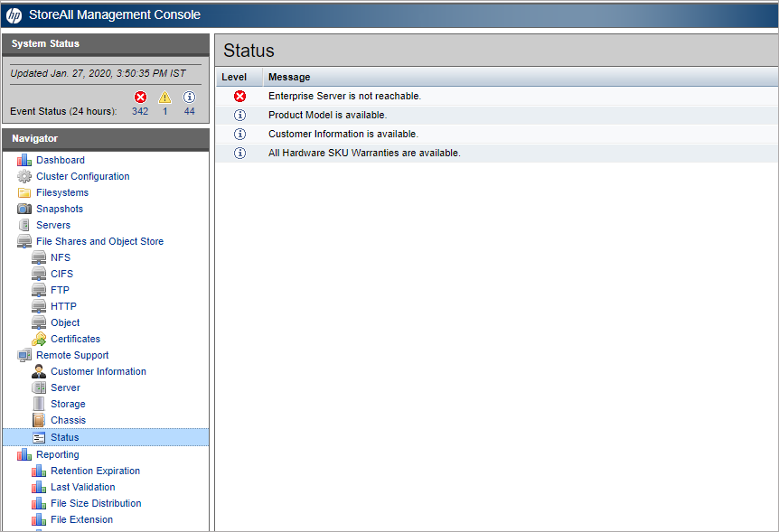
Task: Click the yellow warning triangle in Event Status
Action: point(164,96)
